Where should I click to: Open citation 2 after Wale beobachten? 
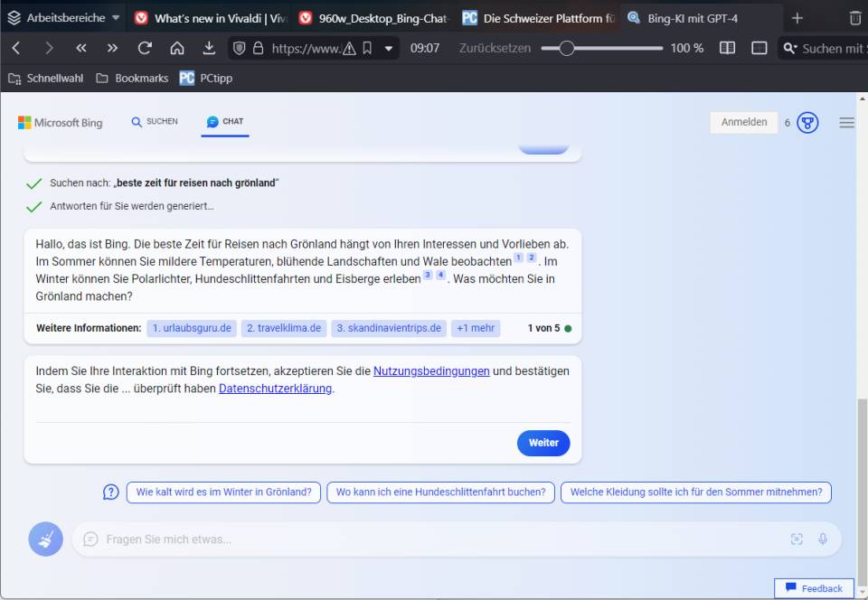click(531, 258)
